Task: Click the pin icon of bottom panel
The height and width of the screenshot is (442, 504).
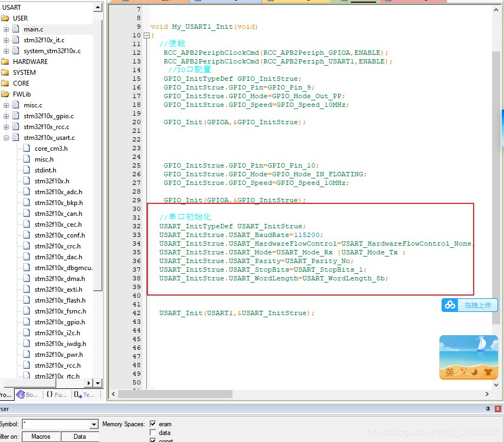Action: [x=488, y=408]
